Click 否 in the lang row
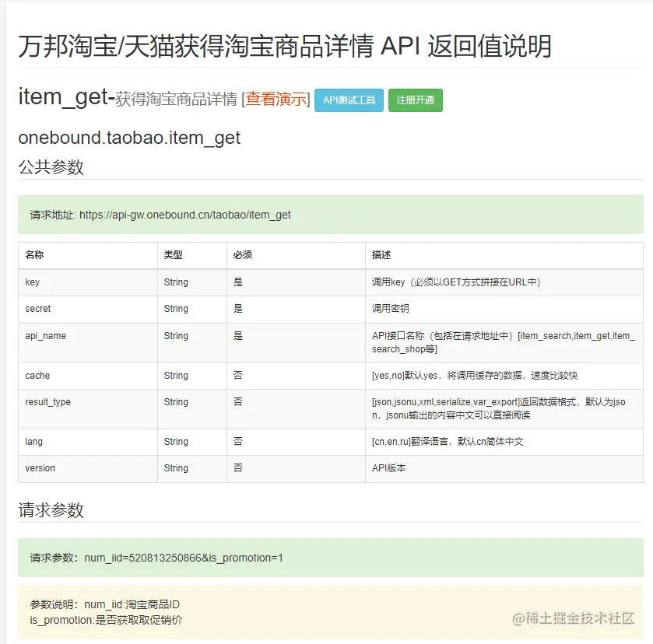653x644 pixels. (x=238, y=442)
